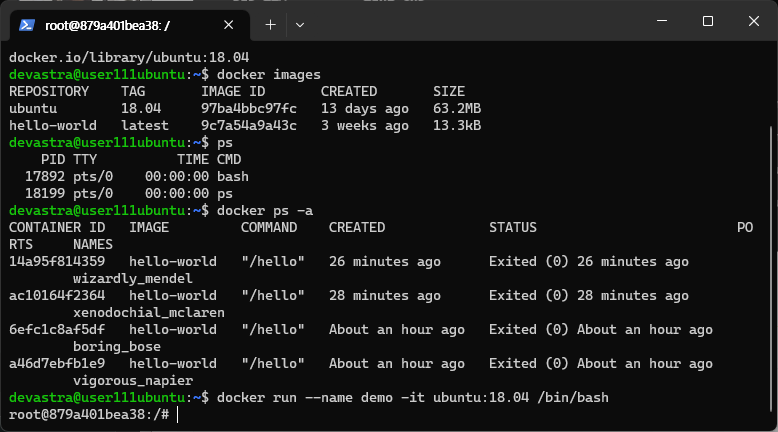Click the '3 weeks ago' created value
Image resolution: width=778 pixels, height=432 pixels.
coord(365,125)
